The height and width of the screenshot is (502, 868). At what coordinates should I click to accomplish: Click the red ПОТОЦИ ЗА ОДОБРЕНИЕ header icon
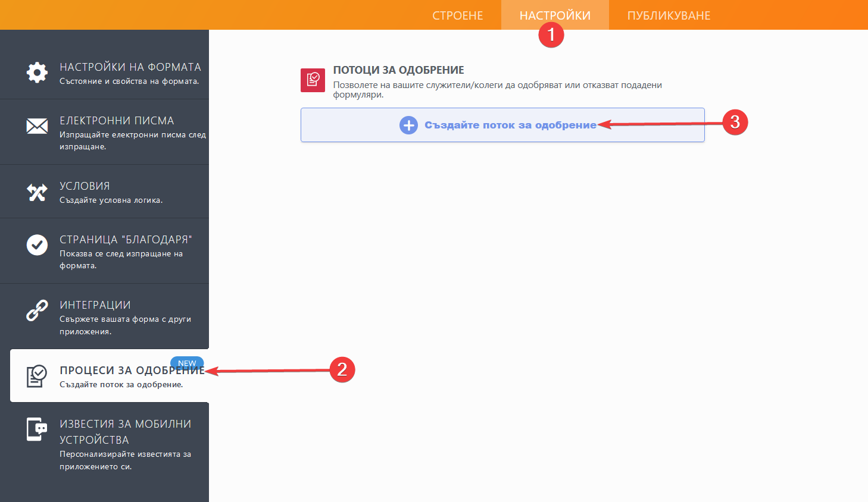[313, 80]
